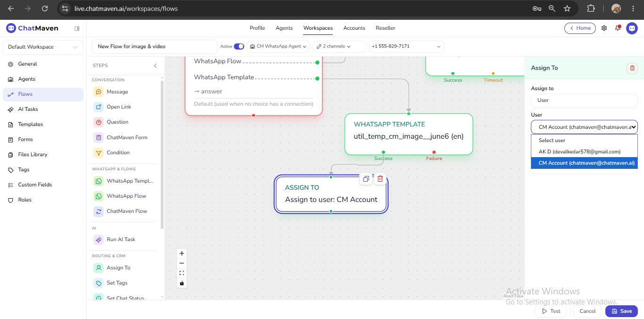Screen dimensions: 644x319
Task: Go to Custom Fields in sidebar
Action: coord(43,185)
